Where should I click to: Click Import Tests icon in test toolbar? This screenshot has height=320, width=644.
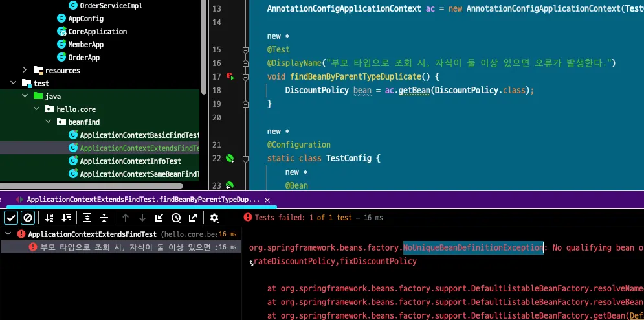tap(159, 218)
